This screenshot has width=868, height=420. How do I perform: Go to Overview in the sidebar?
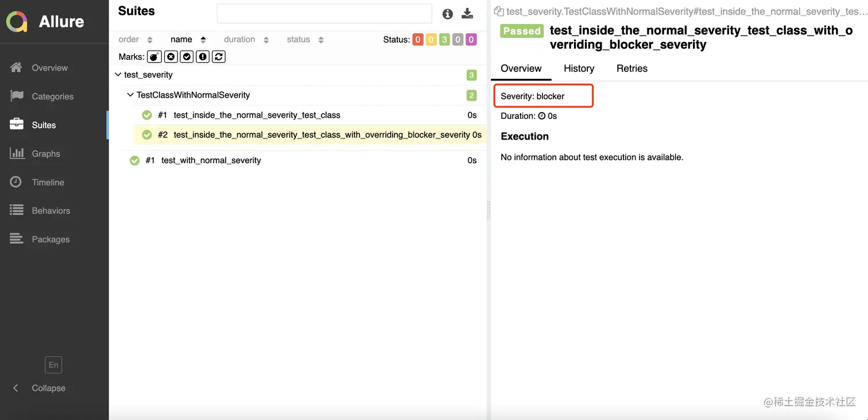[50, 68]
